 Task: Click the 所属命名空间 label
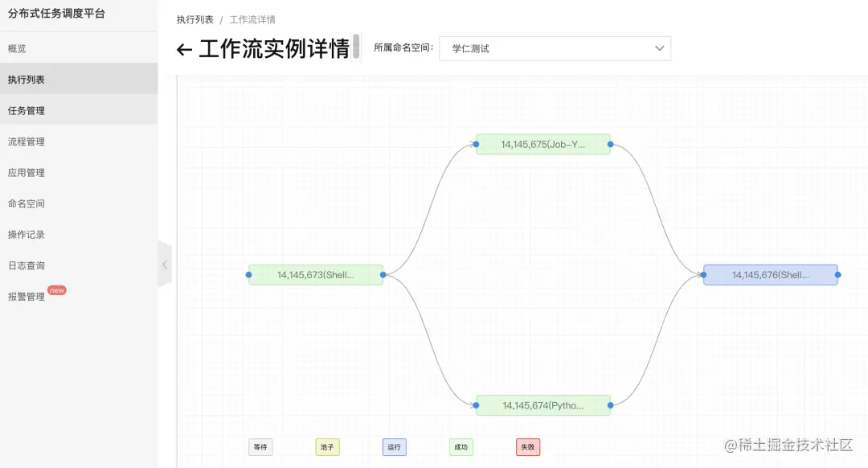[403, 48]
